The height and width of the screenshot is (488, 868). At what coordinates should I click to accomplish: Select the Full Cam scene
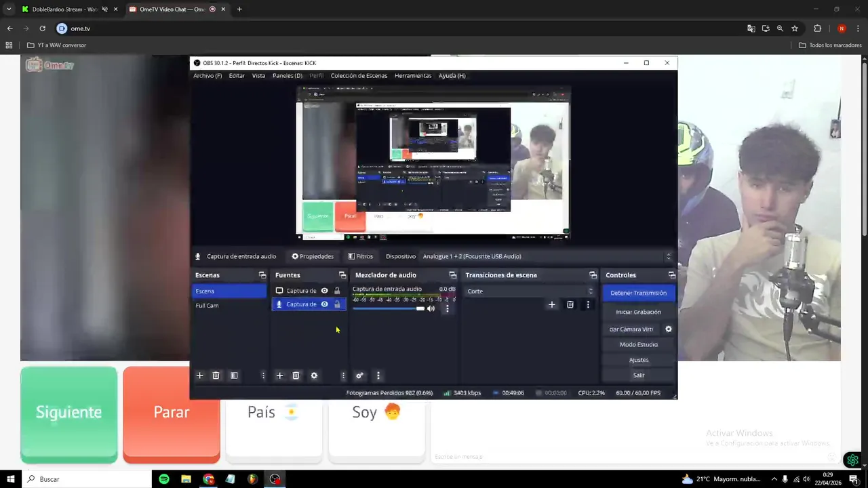[229, 306]
